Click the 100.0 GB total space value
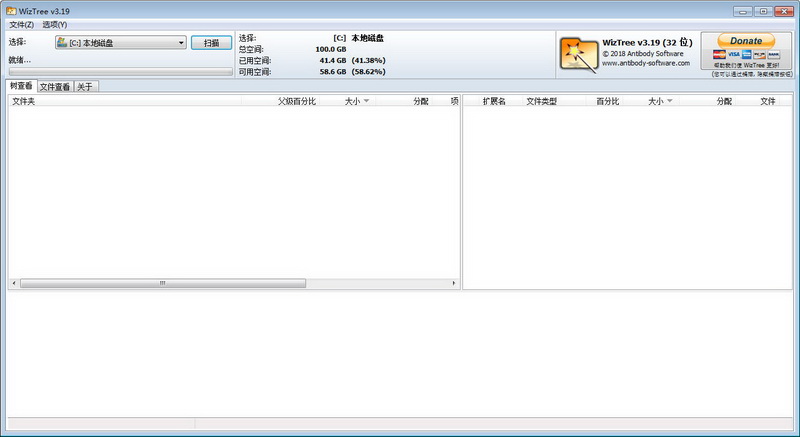 331,49
